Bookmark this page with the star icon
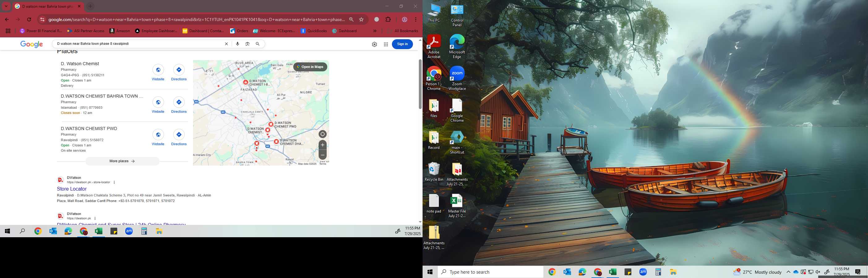 362,19
